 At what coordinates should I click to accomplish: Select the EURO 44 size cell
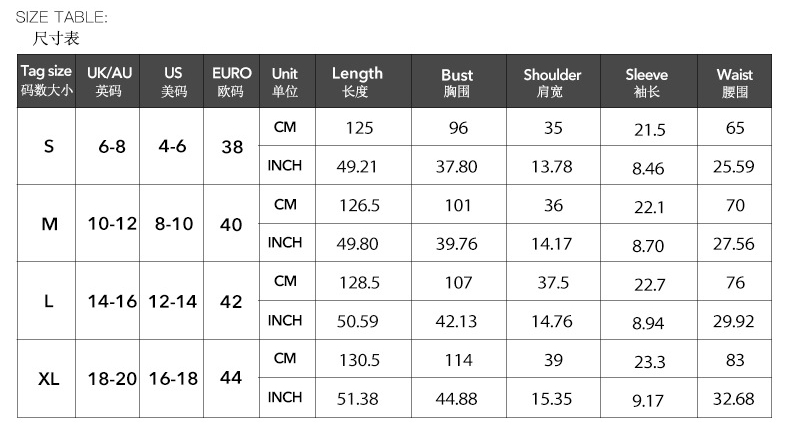coord(231,379)
